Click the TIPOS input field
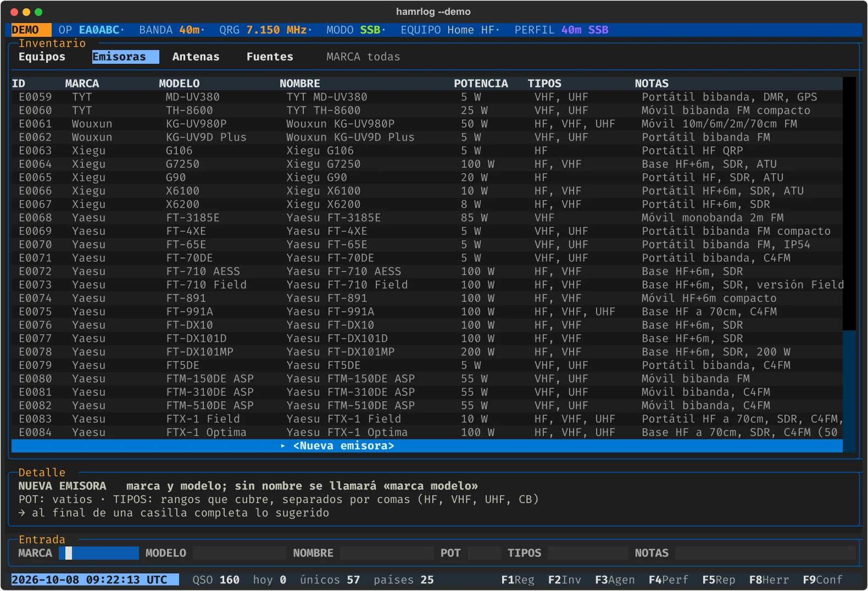The width and height of the screenshot is (868, 591). tap(588, 553)
